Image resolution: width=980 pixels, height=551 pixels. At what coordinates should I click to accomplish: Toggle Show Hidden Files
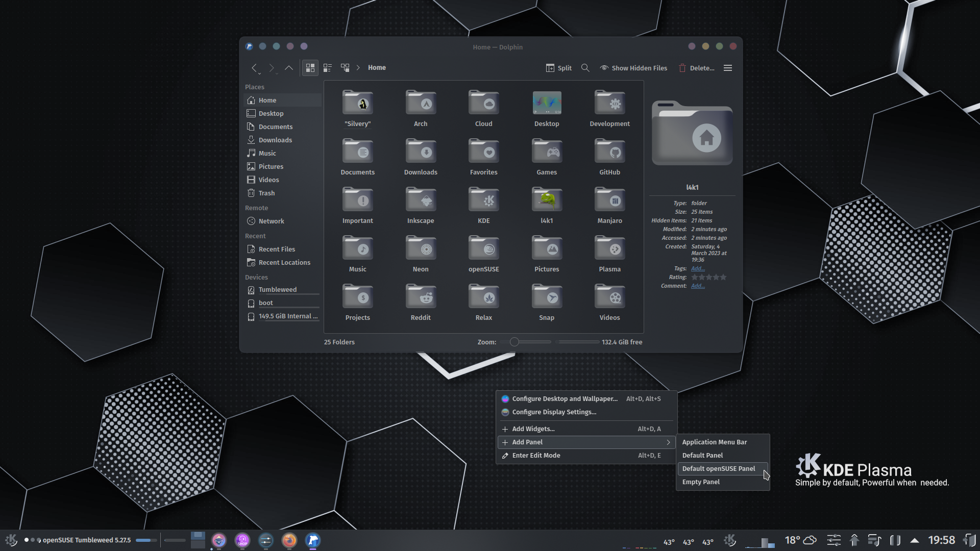(634, 68)
